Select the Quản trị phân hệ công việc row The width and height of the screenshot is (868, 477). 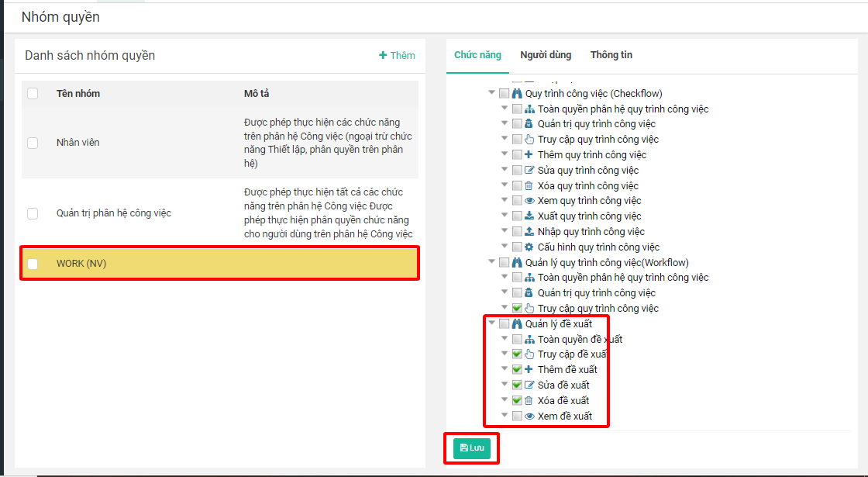click(114, 213)
